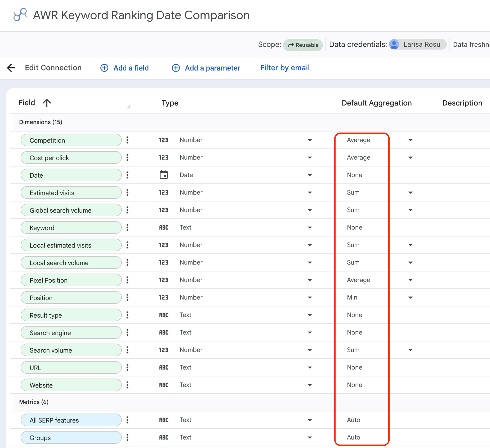Open the three-dot menu for Search volume
Image resolution: width=490 pixels, height=448 pixels.
coord(127,350)
